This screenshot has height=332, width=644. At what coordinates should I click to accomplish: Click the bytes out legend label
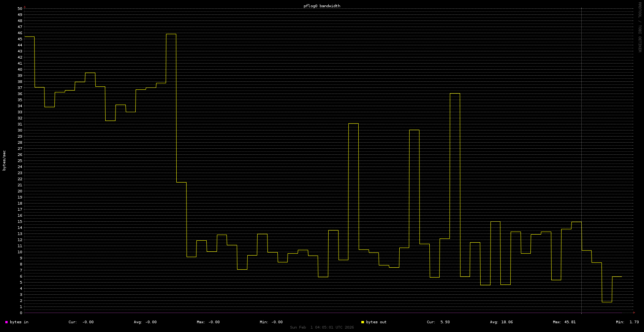coord(376,322)
